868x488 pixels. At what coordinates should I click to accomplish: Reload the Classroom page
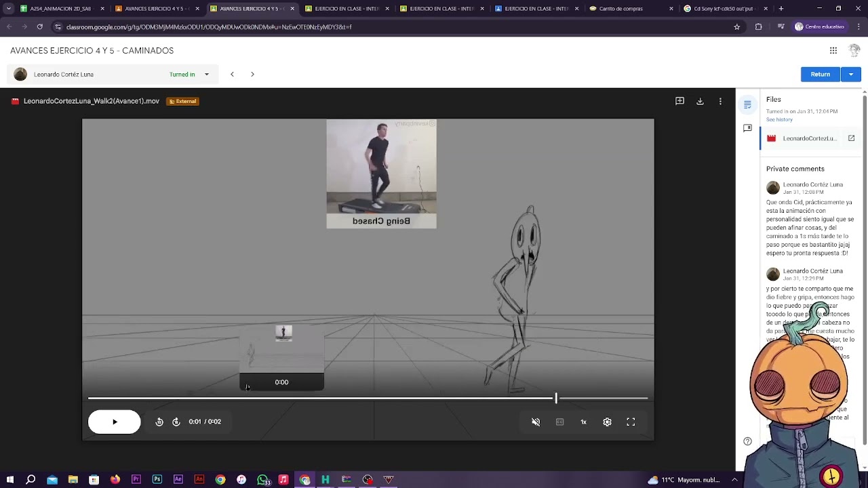[39, 26]
